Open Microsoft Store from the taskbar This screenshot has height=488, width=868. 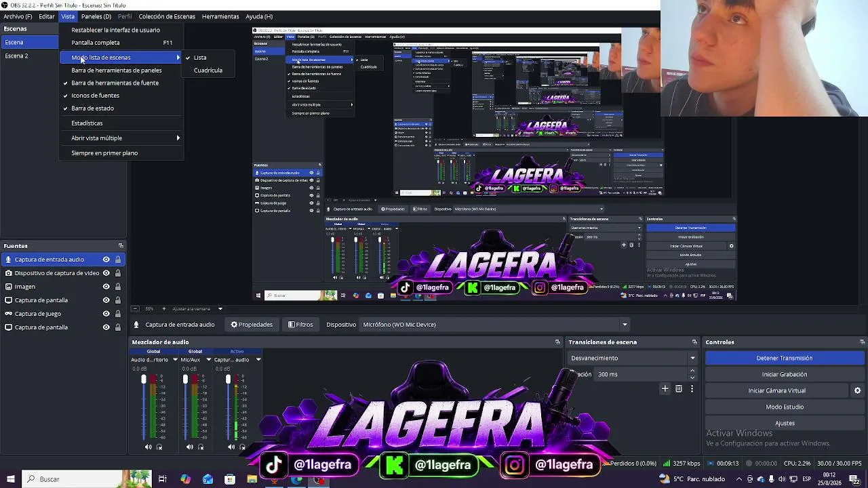click(230, 479)
